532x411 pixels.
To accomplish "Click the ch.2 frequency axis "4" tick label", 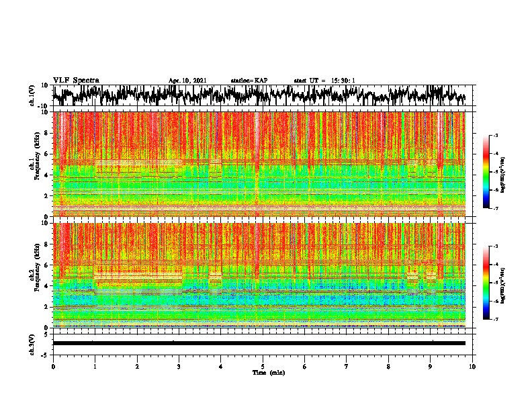I will 46,286.
